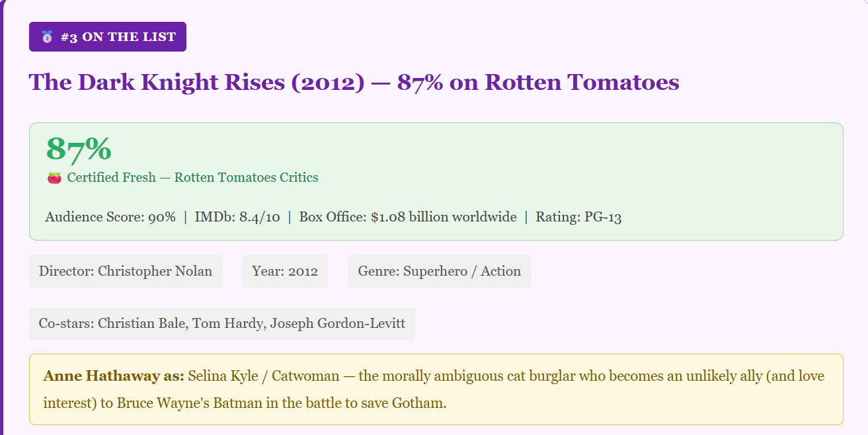The width and height of the screenshot is (868, 435).
Task: Select the "#3 ON THE LIST" badge
Action: click(x=108, y=37)
